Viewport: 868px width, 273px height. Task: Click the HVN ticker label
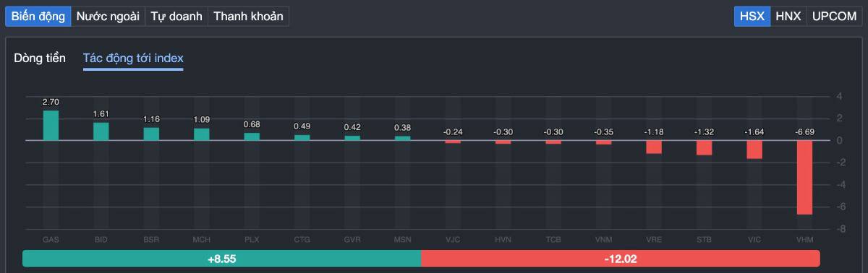[503, 239]
